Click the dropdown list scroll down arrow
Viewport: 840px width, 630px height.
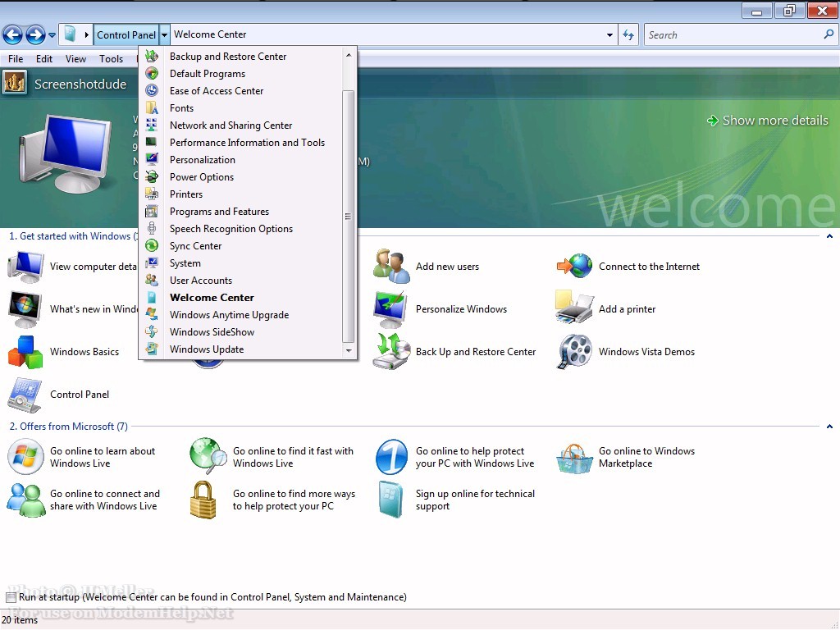349,351
